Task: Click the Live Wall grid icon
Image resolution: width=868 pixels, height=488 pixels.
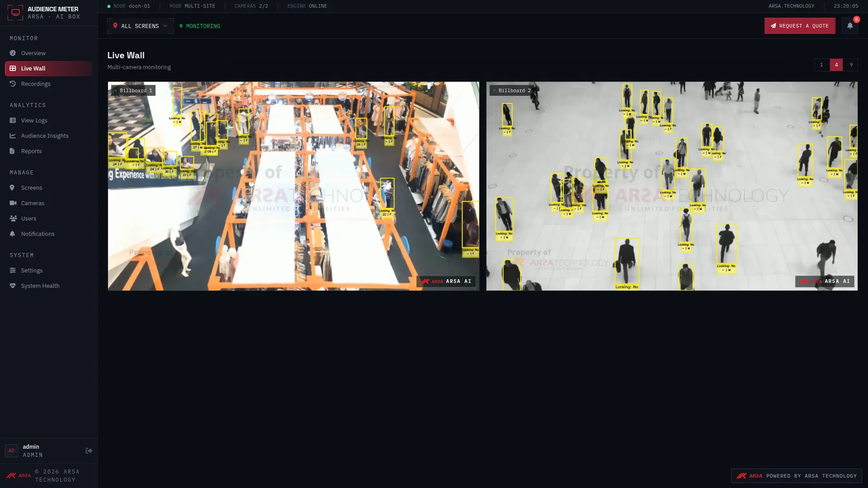Action: coord(13,68)
